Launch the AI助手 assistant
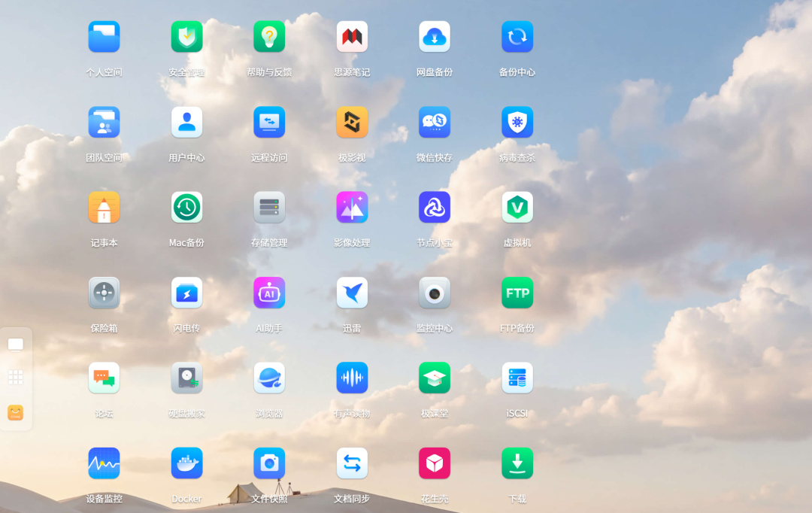This screenshot has width=812, height=513. [269, 293]
